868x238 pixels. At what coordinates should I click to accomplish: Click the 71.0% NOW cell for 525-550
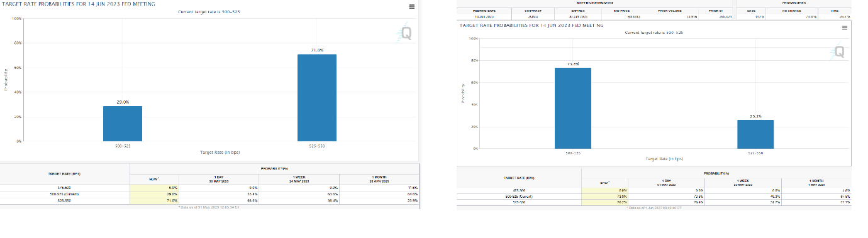coord(153,200)
